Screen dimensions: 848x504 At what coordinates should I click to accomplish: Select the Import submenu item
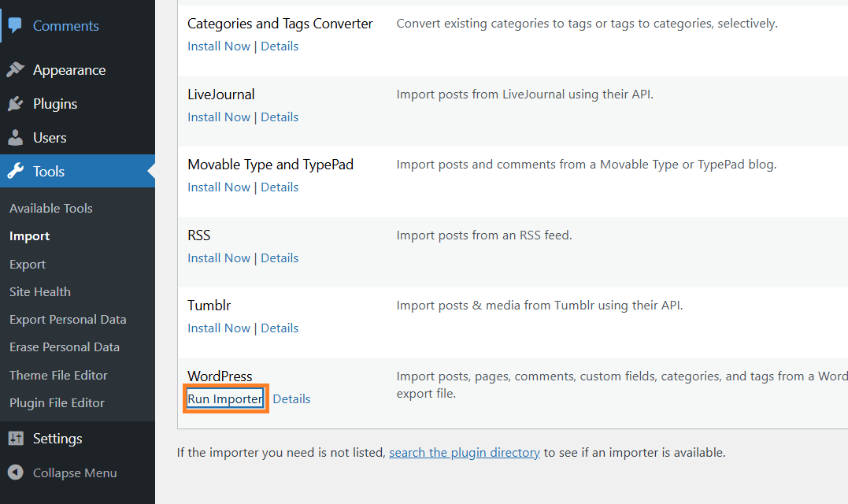click(x=29, y=235)
